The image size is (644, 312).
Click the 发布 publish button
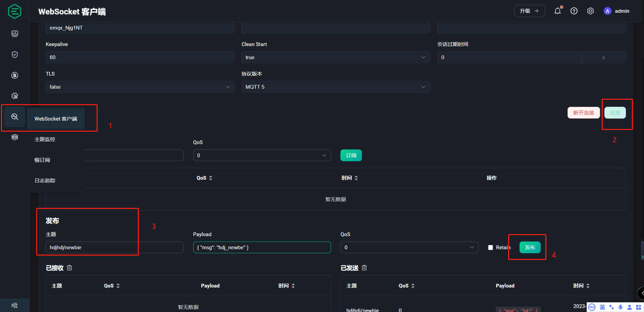pos(530,248)
